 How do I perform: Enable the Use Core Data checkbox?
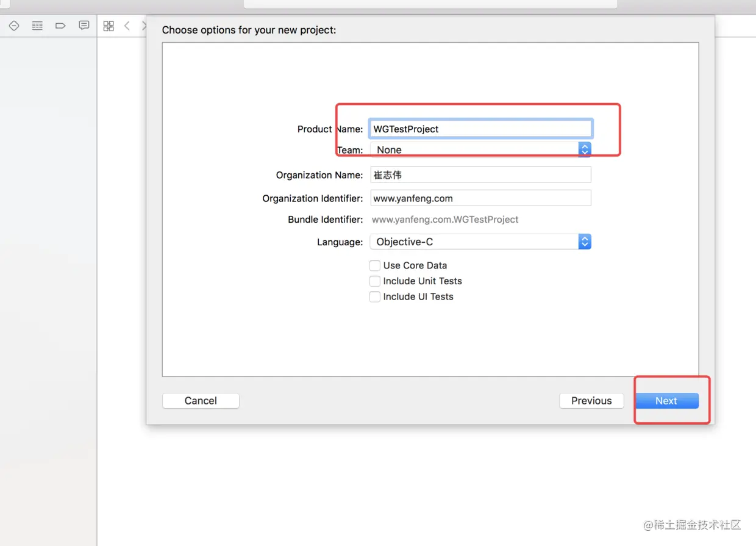375,265
